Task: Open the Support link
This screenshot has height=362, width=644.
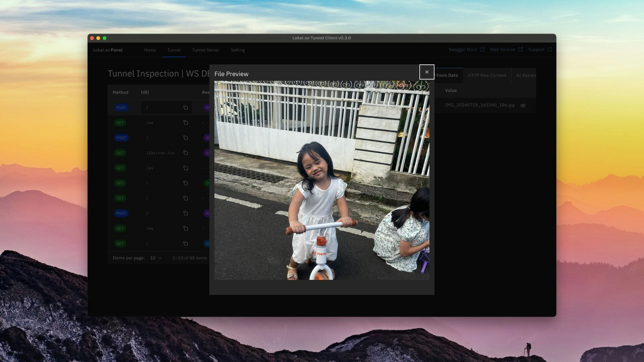Action: (536, 50)
